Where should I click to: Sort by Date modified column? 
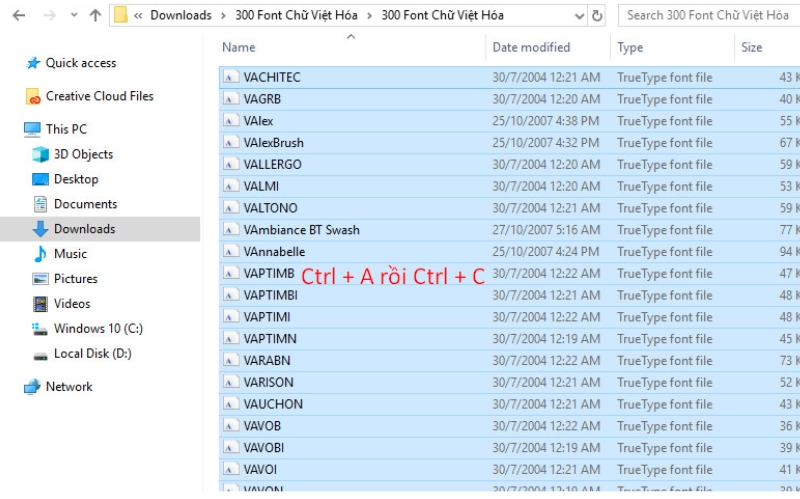[531, 47]
